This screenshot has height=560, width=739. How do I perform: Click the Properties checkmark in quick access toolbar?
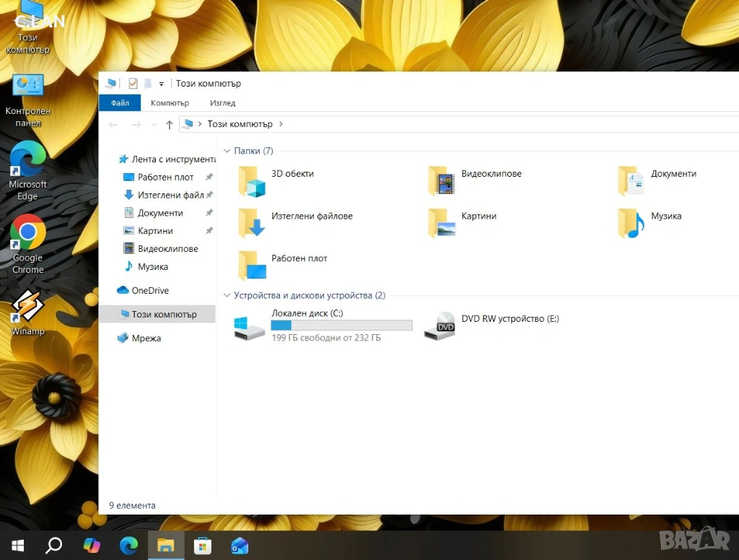coord(133,84)
